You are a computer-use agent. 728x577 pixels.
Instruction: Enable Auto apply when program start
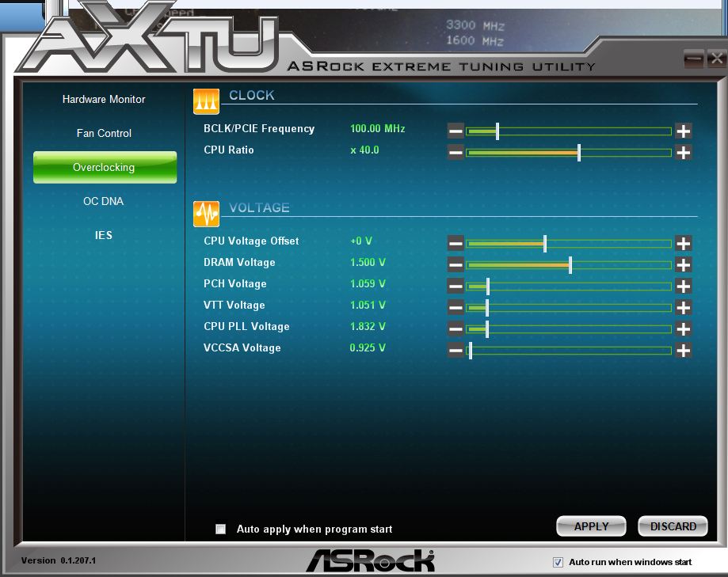pyautogui.click(x=220, y=530)
